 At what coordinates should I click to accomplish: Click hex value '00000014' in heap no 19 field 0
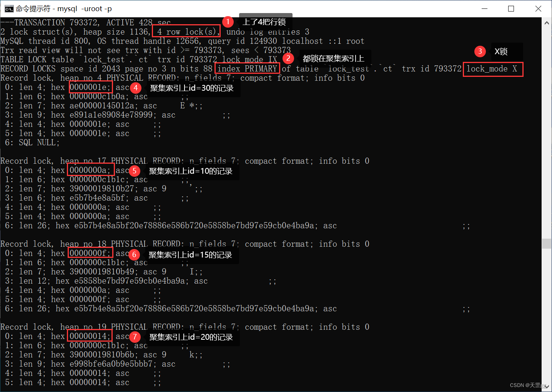(90, 336)
